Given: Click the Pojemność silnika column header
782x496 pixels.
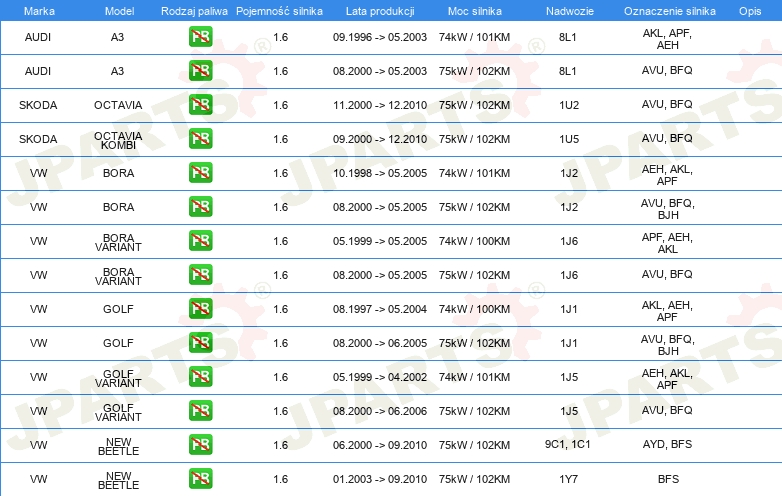Looking at the screenshot, I should (279, 11).
